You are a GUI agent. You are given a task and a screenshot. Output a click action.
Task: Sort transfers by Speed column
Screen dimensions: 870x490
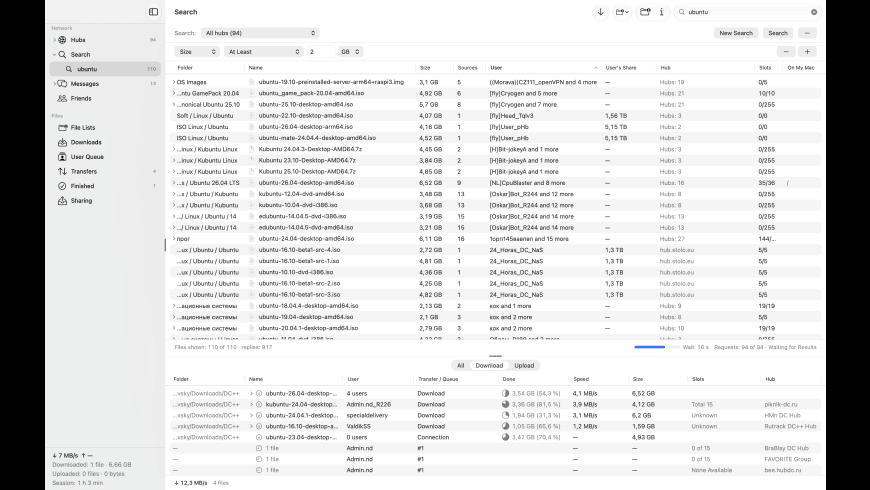pos(581,379)
